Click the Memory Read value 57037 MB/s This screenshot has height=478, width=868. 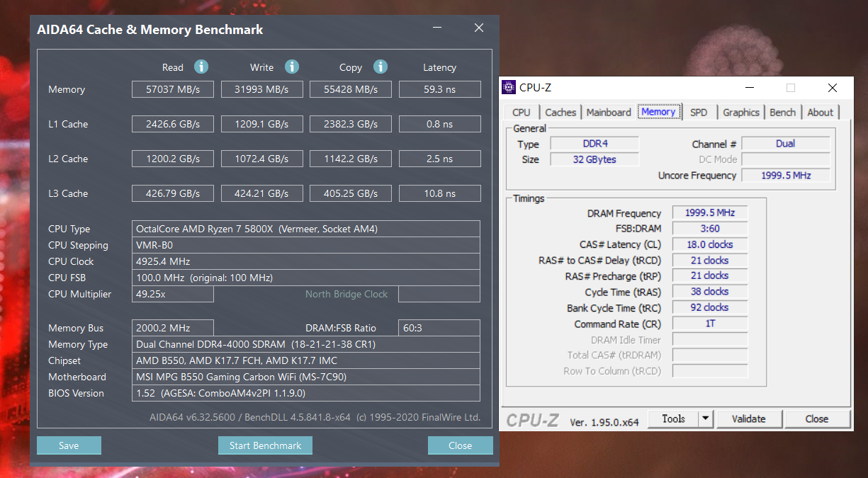(x=173, y=89)
